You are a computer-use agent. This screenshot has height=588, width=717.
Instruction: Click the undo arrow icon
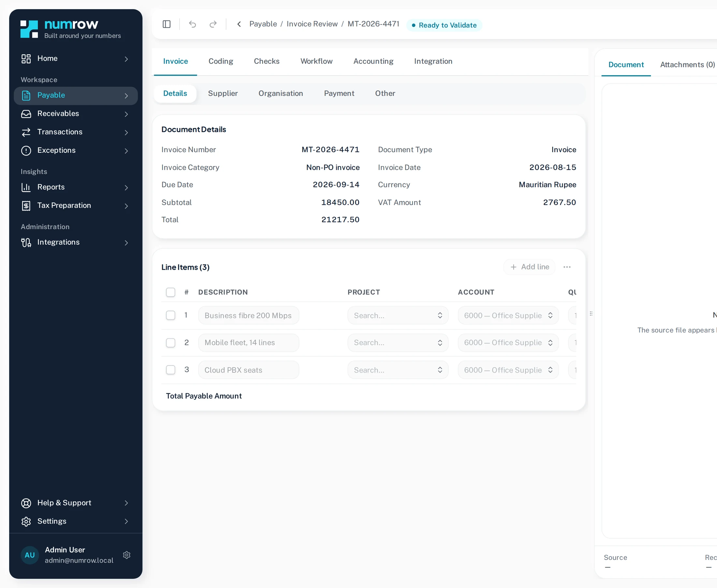(193, 24)
